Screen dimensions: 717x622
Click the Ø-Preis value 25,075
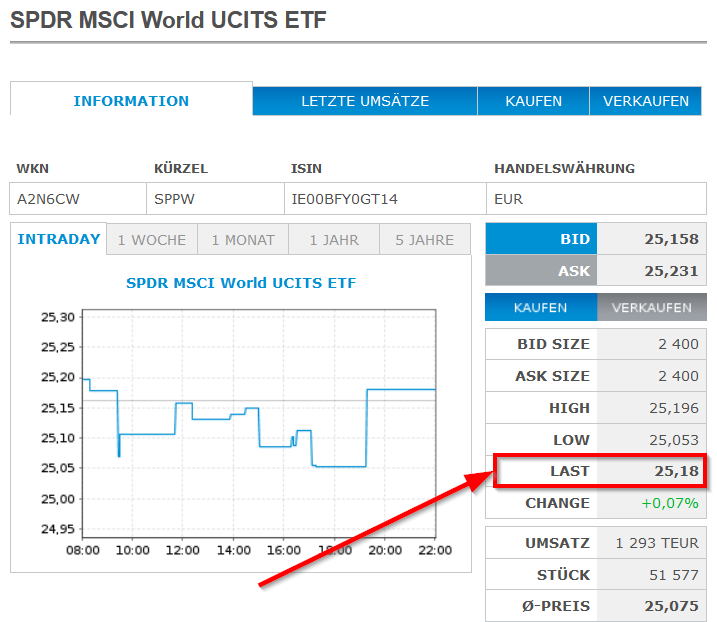pyautogui.click(x=671, y=606)
